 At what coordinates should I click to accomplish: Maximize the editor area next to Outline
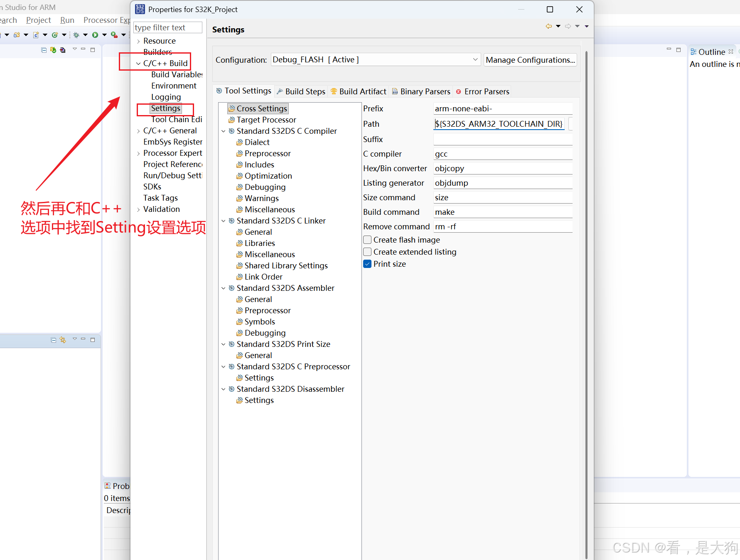[x=679, y=50]
